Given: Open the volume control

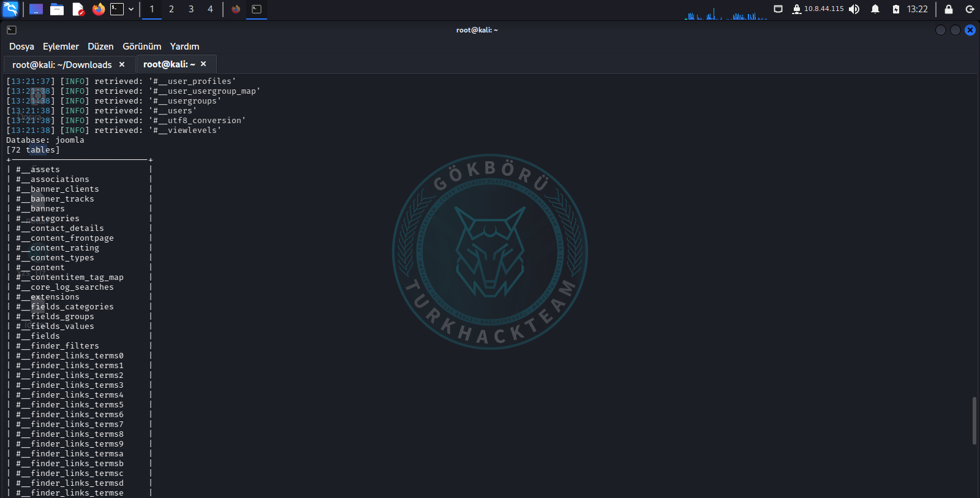Looking at the screenshot, I should 854,9.
